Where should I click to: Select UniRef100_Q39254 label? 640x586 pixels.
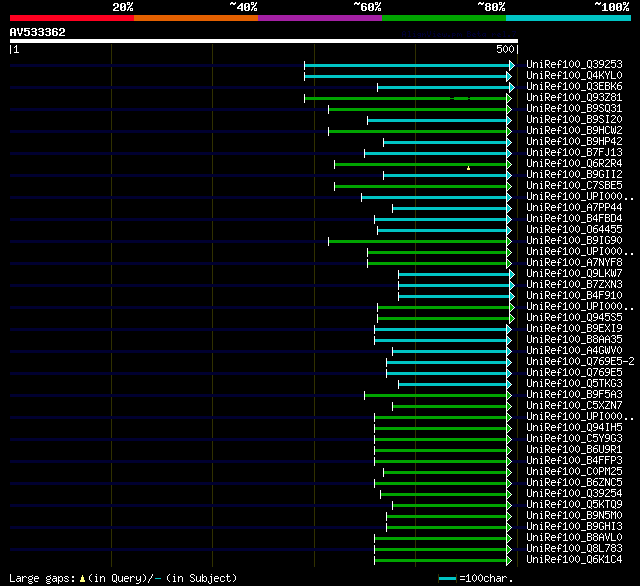pos(574,494)
